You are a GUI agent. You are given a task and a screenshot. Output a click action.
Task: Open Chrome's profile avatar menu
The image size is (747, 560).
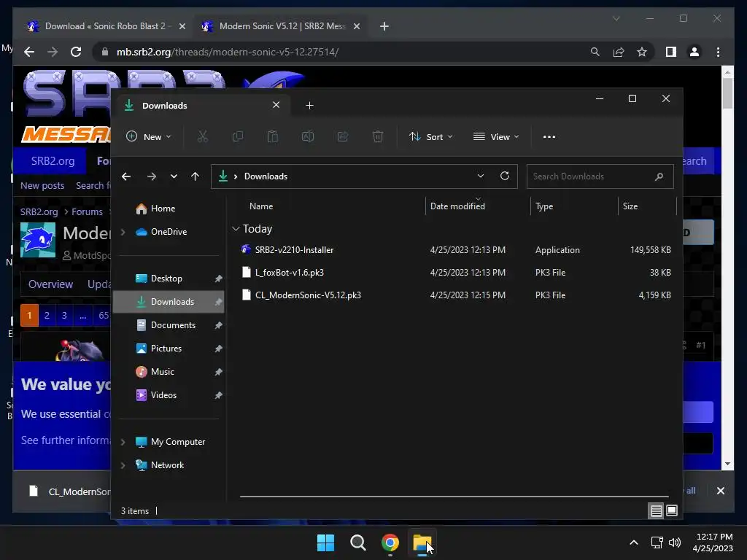coord(694,52)
